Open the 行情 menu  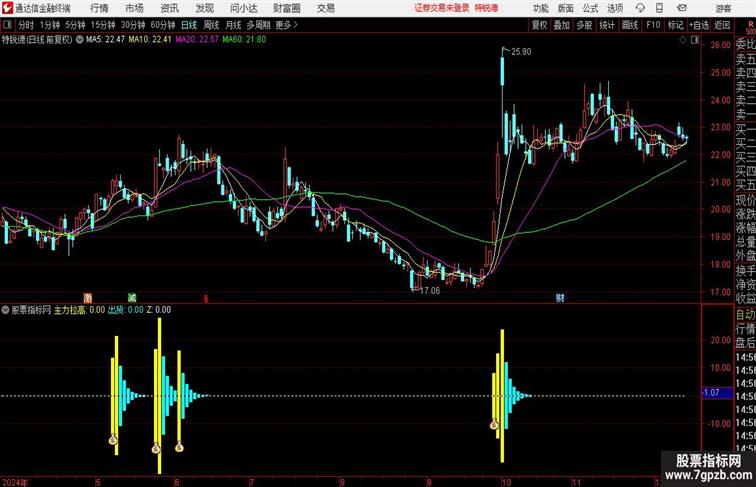pos(99,8)
